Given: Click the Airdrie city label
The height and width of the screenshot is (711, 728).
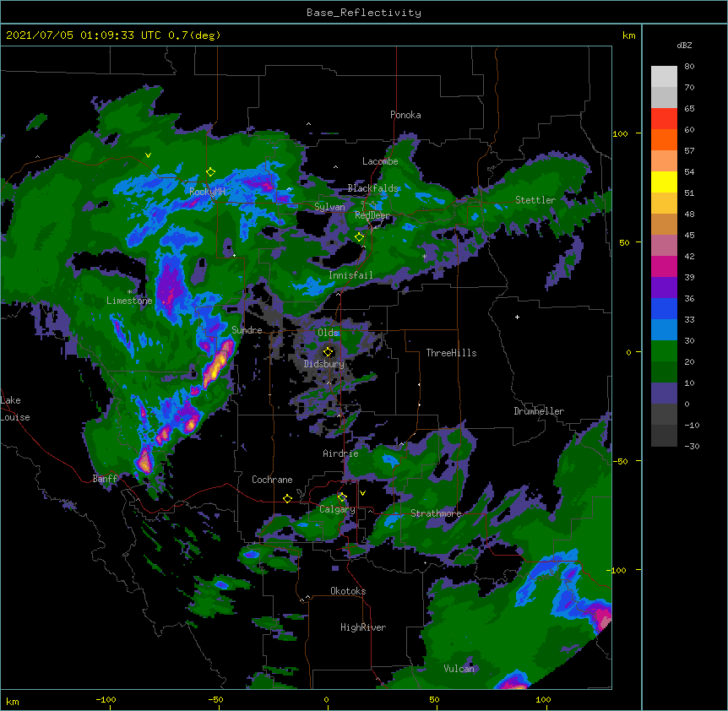Looking at the screenshot, I should pos(340,453).
